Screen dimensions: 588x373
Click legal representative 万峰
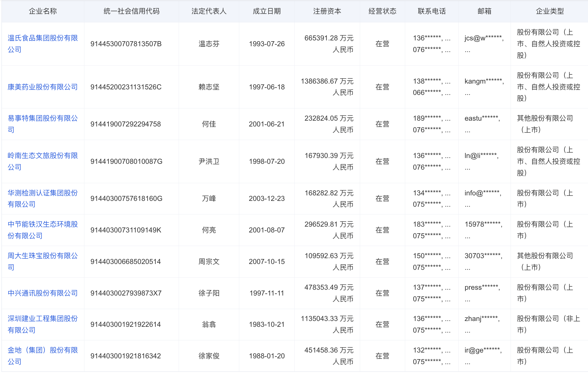209,198
